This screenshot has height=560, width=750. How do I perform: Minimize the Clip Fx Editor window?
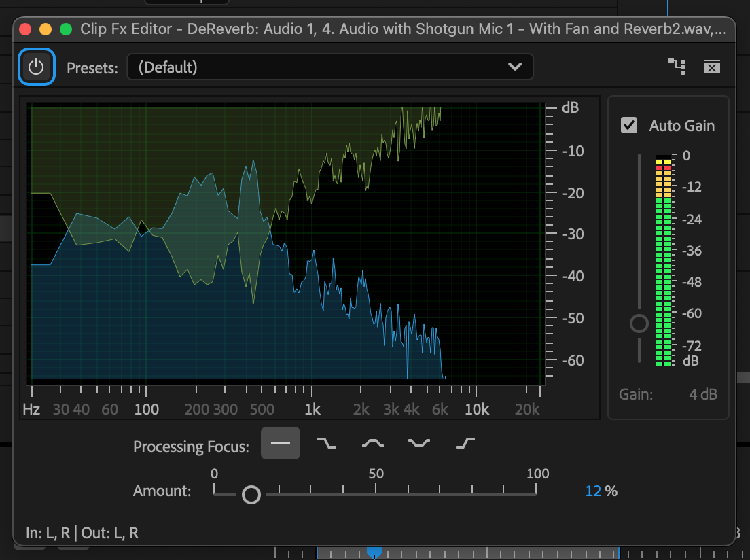(x=46, y=29)
